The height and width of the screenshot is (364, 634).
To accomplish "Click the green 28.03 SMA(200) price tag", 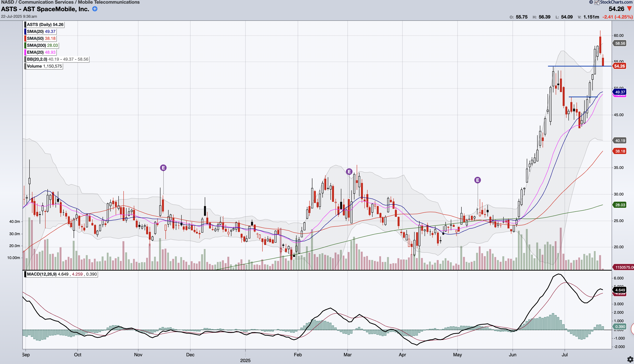I will click(620, 205).
